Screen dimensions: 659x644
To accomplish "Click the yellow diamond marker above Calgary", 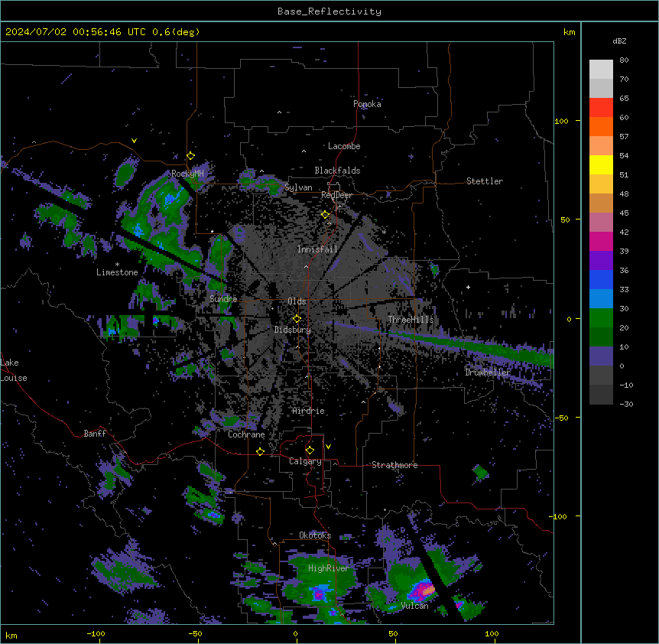I will click(310, 450).
